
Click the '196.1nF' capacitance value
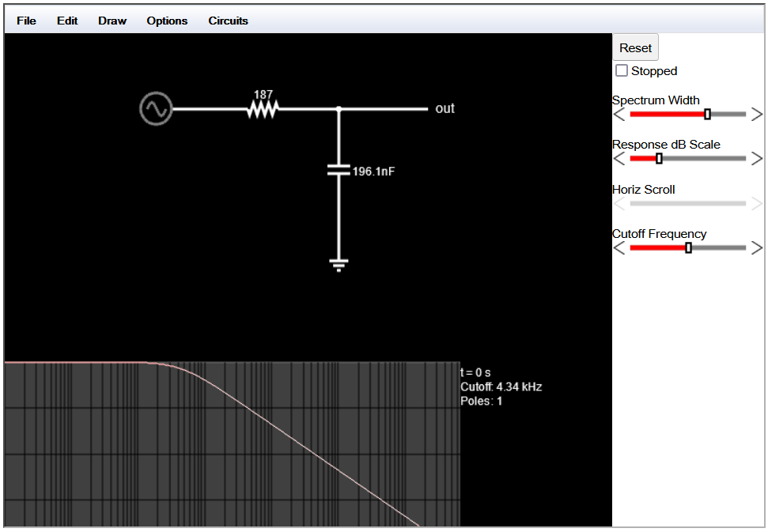point(373,172)
